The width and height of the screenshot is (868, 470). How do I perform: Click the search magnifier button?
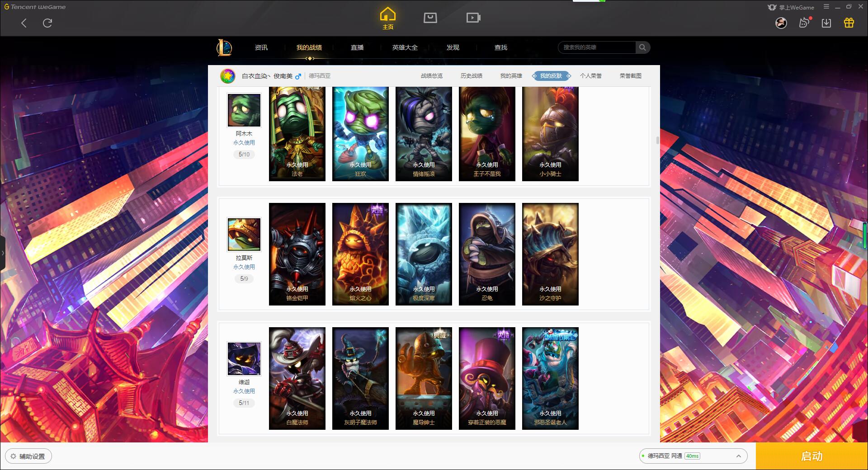[x=642, y=47]
